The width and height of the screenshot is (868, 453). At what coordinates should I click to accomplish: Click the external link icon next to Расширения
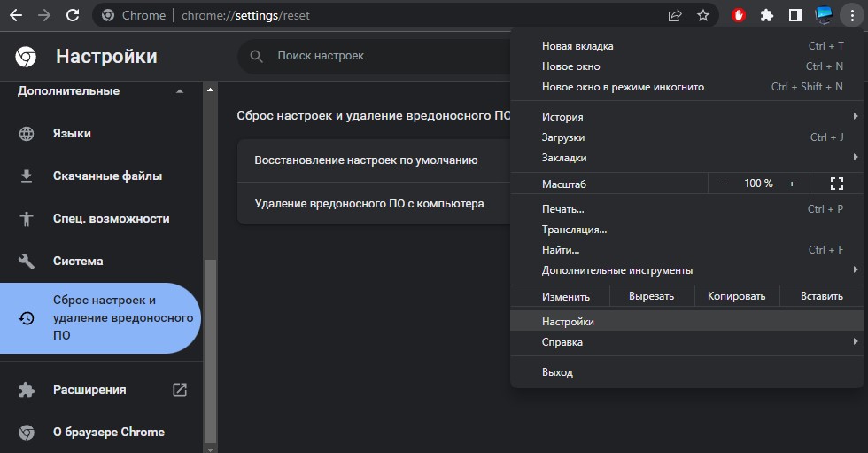pos(180,390)
